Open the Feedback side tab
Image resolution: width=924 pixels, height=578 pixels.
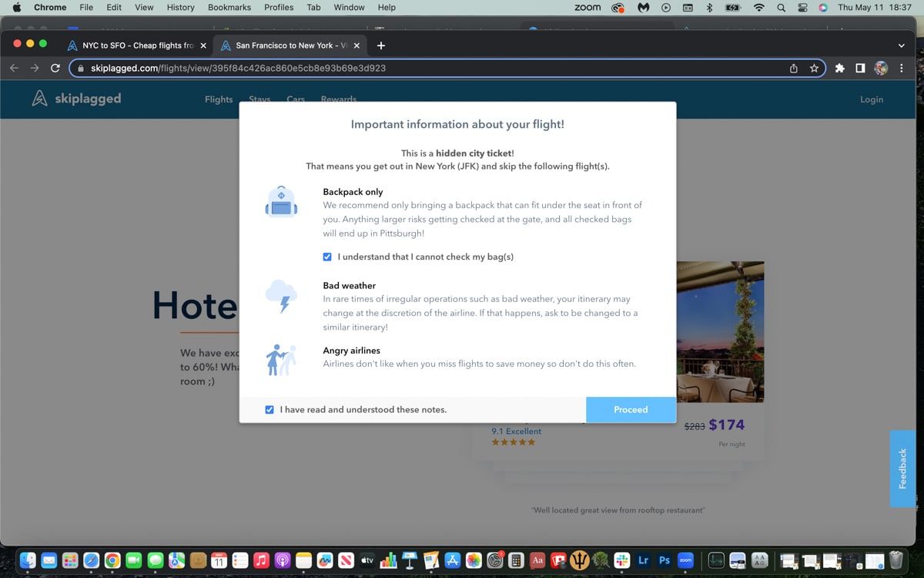coord(902,469)
